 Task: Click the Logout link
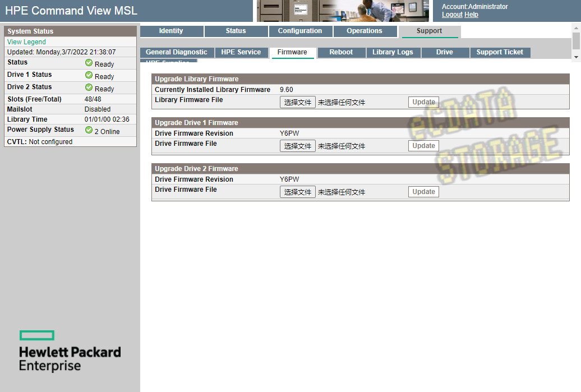[452, 15]
